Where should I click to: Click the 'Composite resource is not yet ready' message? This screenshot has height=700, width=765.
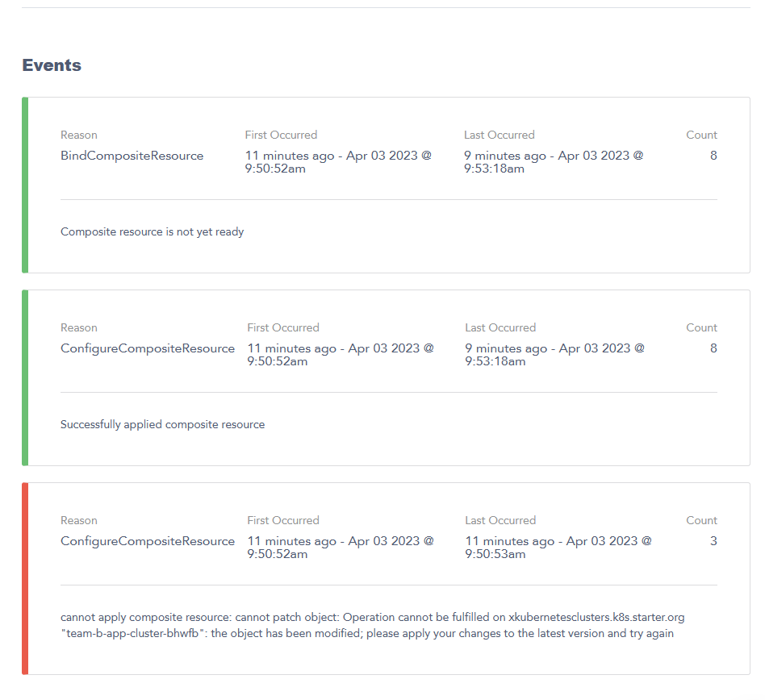point(152,231)
